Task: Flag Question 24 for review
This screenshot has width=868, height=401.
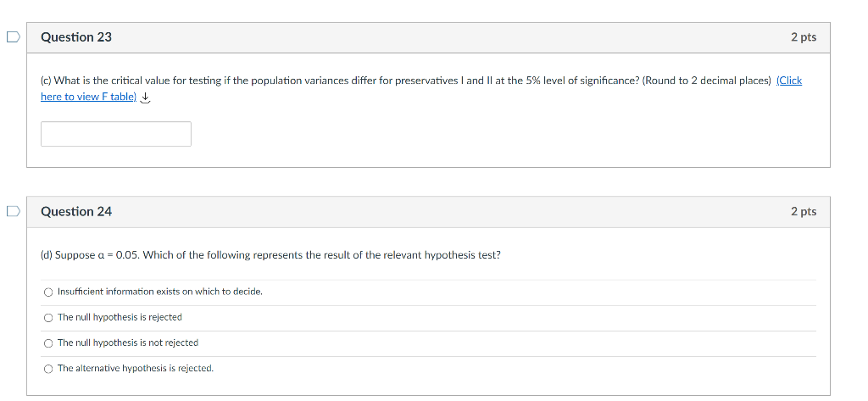Action: click(x=12, y=211)
